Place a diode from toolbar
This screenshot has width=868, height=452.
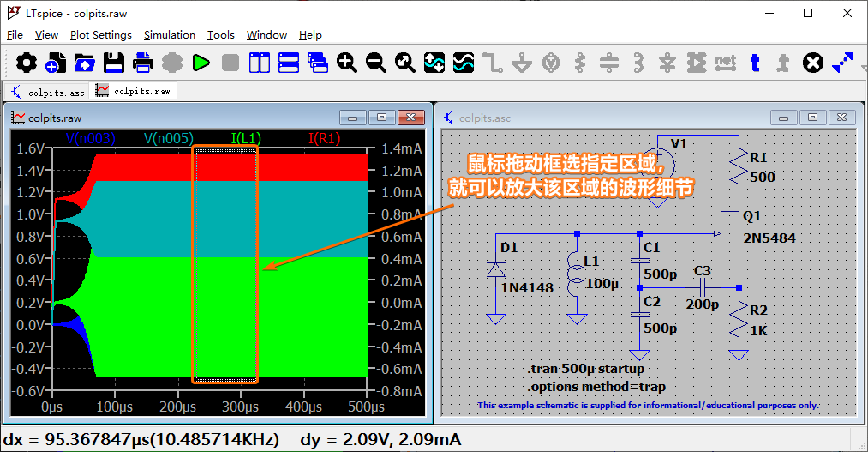(x=667, y=63)
